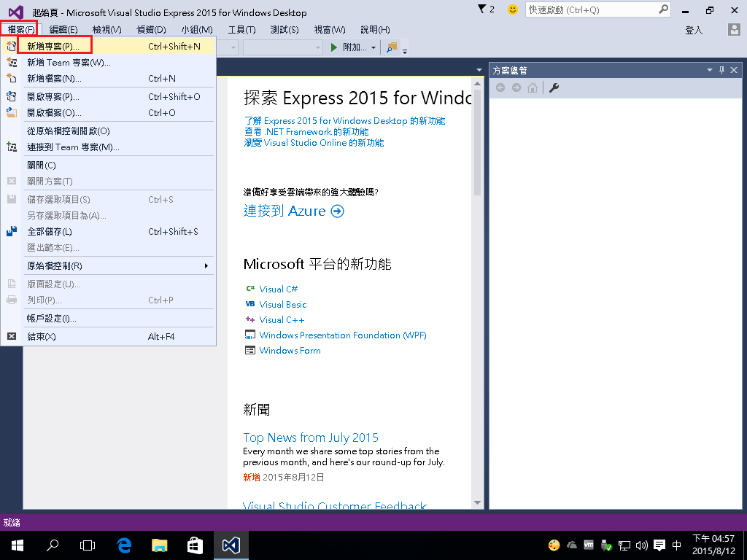Open the Attach button dropdown arrow
The image size is (747, 560).
coord(373,47)
